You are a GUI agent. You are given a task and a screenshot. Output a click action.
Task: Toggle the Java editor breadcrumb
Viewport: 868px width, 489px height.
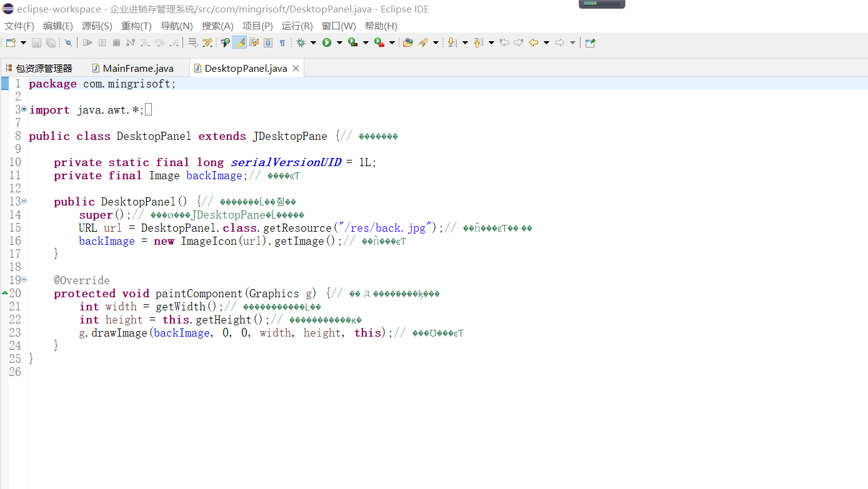[225, 42]
